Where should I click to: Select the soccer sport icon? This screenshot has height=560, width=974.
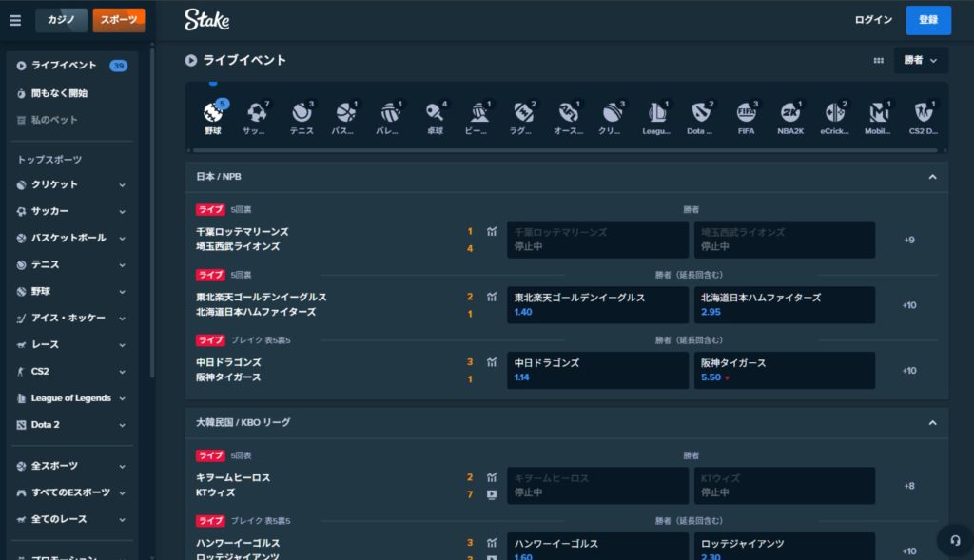click(257, 117)
